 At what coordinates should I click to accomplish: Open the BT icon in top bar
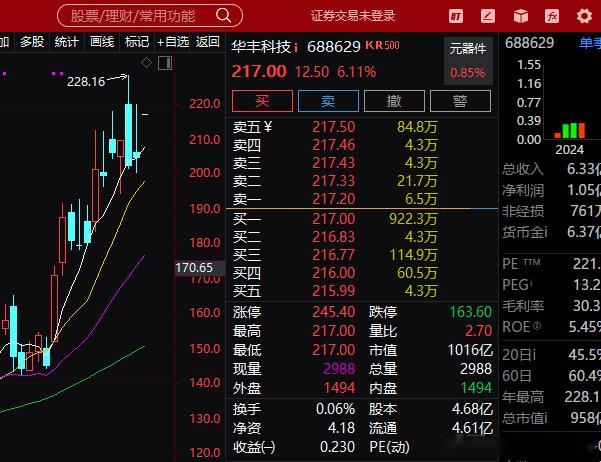(456, 16)
